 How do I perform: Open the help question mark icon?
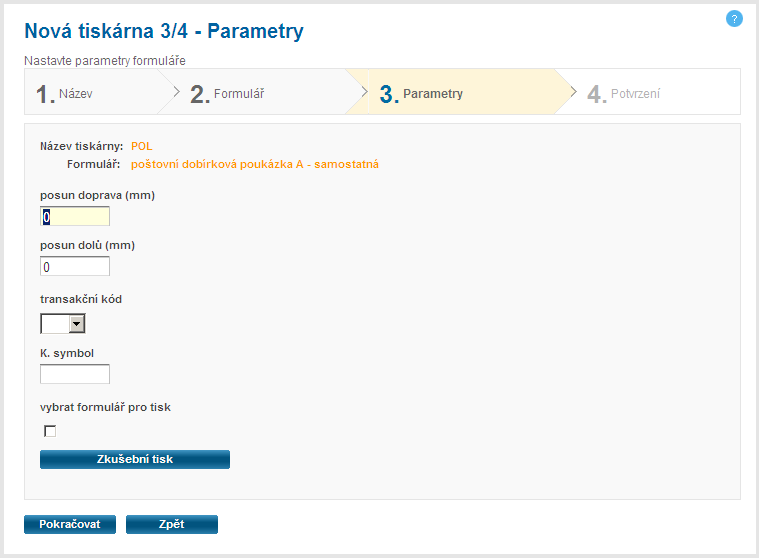[x=734, y=18]
